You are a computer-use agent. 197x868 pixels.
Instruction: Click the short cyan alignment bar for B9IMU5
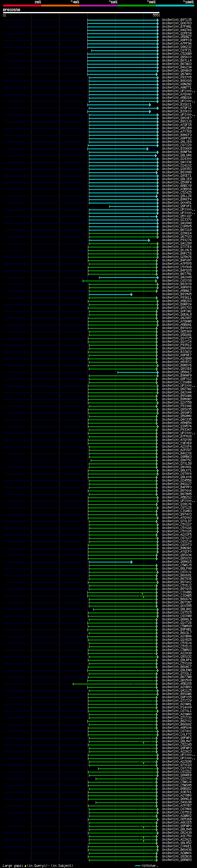(x=111, y=294)
